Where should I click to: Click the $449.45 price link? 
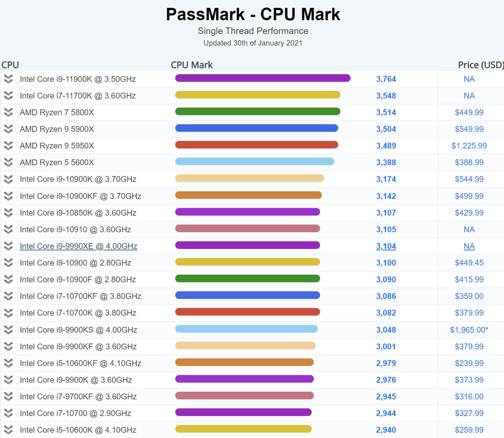469,263
